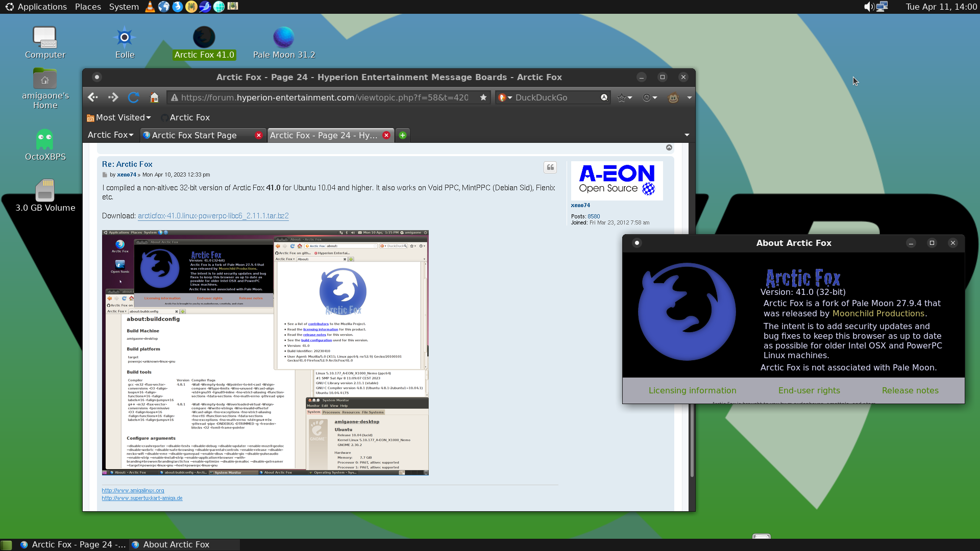Click the site security warning icon in URL bar
The image size is (980, 551).
[174, 97]
